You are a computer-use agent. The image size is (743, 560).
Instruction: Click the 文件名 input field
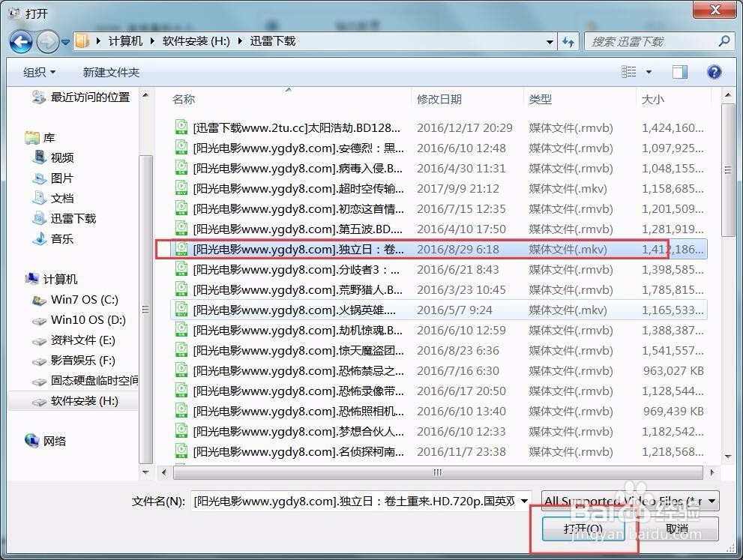355,502
